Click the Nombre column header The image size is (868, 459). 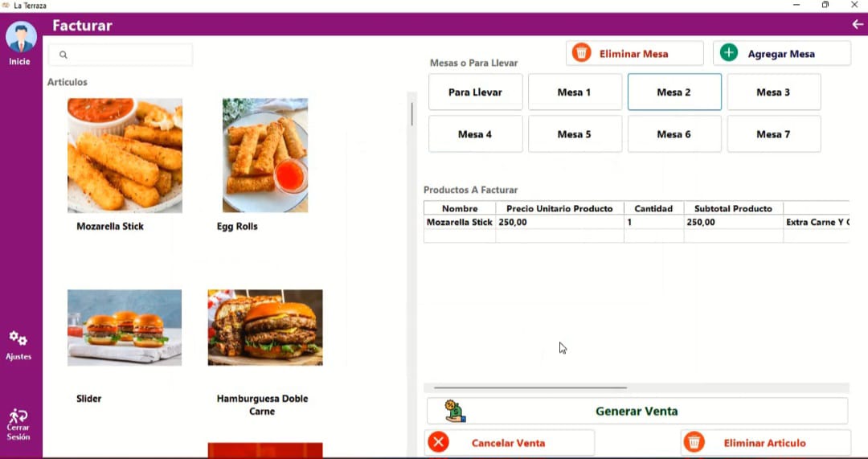[460, 209]
